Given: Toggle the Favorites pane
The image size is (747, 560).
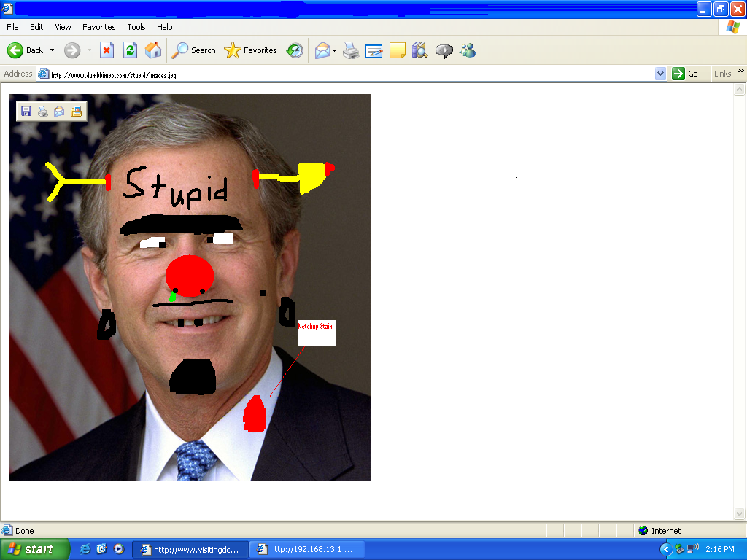Looking at the screenshot, I should click(251, 50).
